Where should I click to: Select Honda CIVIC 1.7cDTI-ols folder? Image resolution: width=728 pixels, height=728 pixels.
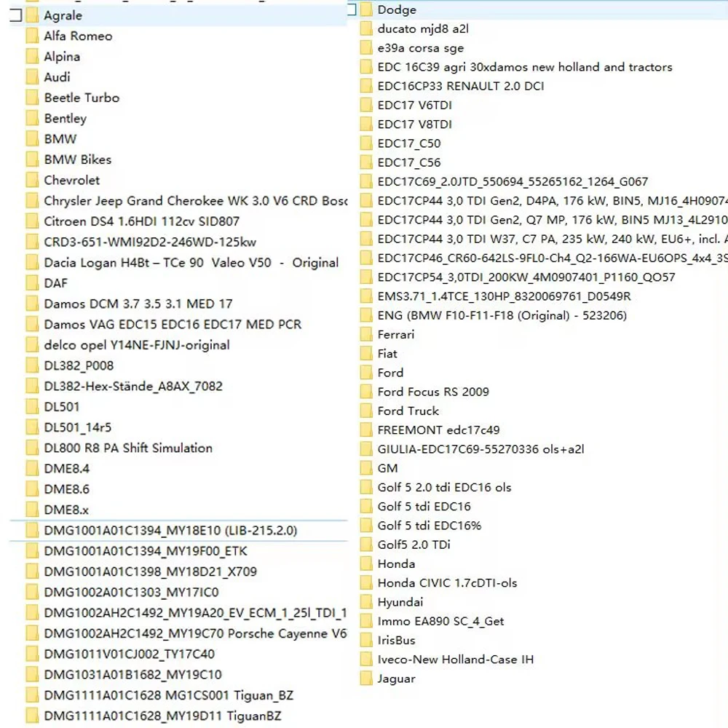point(448,582)
